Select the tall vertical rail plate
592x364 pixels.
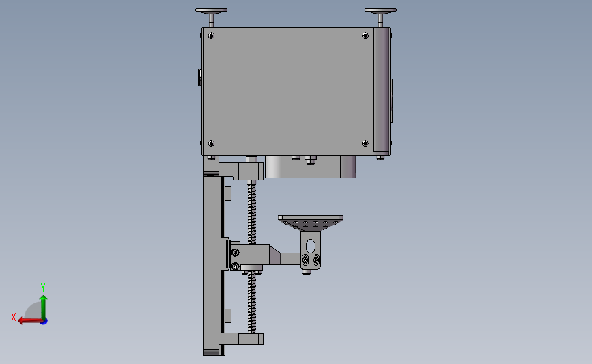pos(212,264)
